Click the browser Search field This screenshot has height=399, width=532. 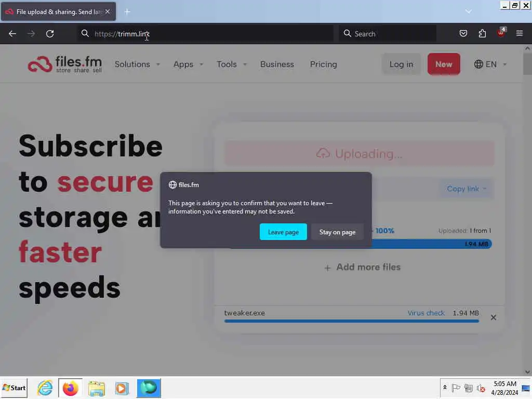(x=388, y=34)
